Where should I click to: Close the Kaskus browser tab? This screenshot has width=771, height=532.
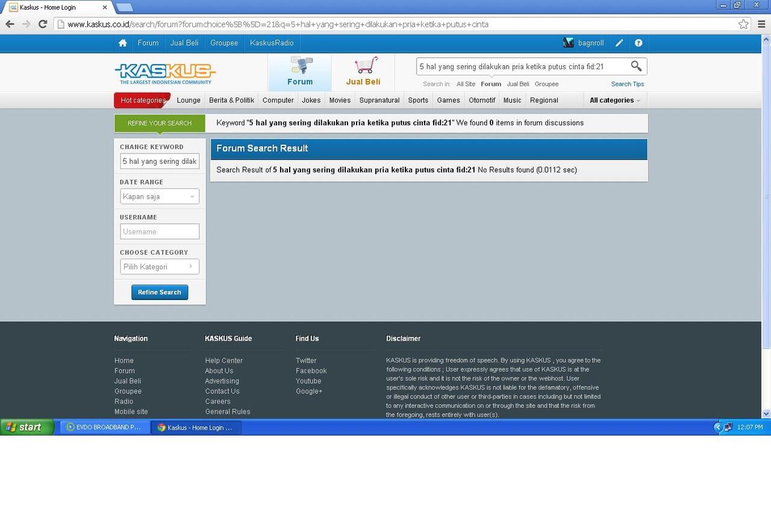click(104, 7)
